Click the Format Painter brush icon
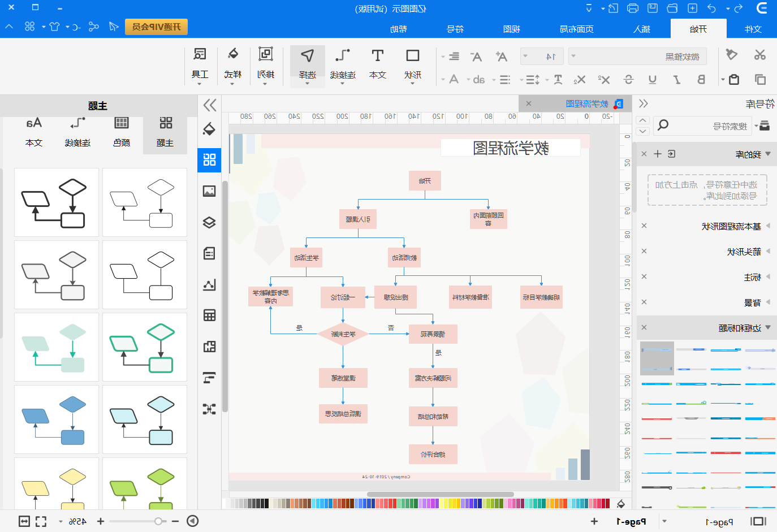 tap(731, 55)
